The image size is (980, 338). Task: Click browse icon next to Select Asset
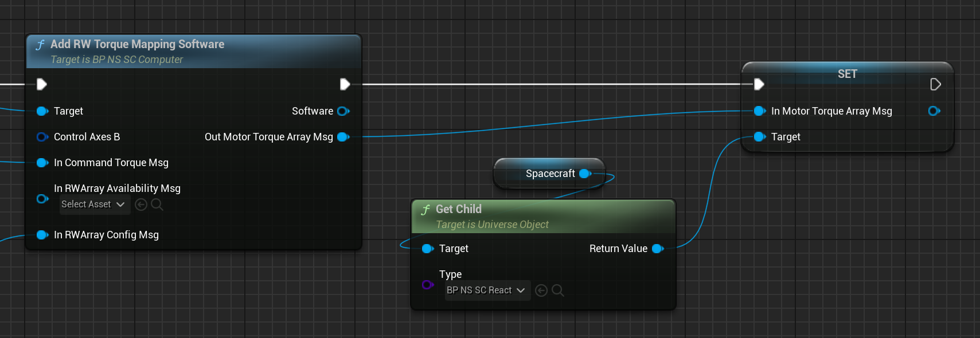click(157, 205)
